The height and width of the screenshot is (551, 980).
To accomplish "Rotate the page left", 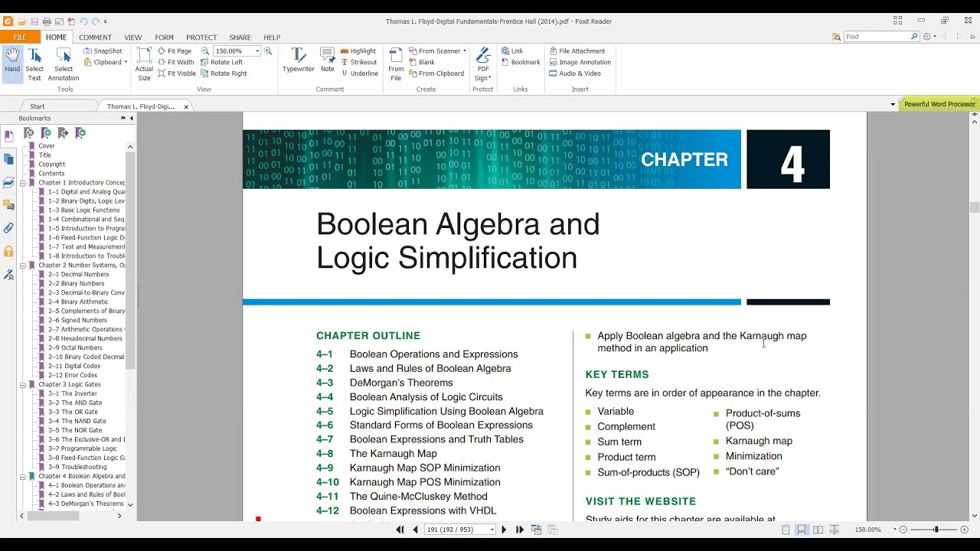I will pos(221,62).
